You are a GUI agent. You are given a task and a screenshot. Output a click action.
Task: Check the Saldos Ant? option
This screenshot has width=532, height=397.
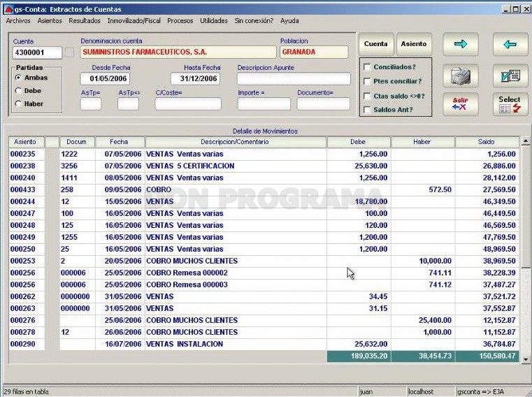tap(367, 110)
